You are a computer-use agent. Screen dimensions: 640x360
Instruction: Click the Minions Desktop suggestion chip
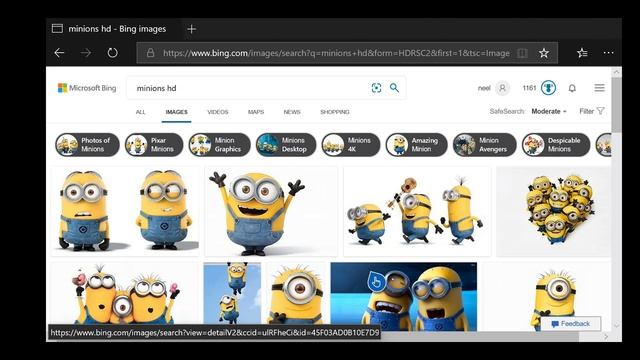(286, 144)
